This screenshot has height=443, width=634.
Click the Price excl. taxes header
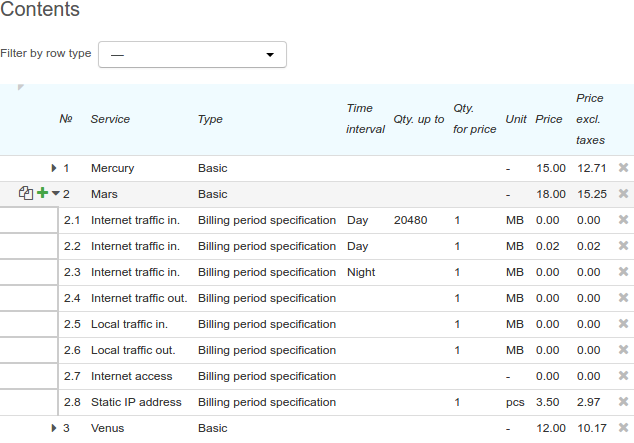[590, 119]
